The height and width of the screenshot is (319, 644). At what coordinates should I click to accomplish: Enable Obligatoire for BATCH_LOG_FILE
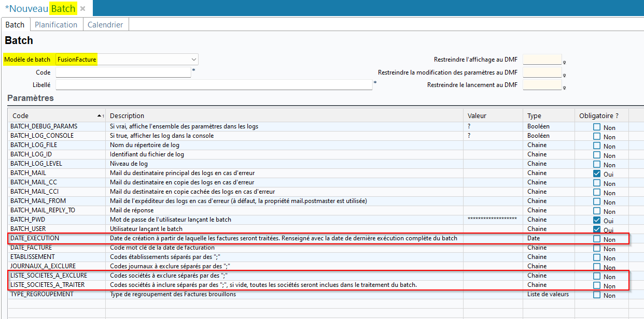[x=597, y=146]
